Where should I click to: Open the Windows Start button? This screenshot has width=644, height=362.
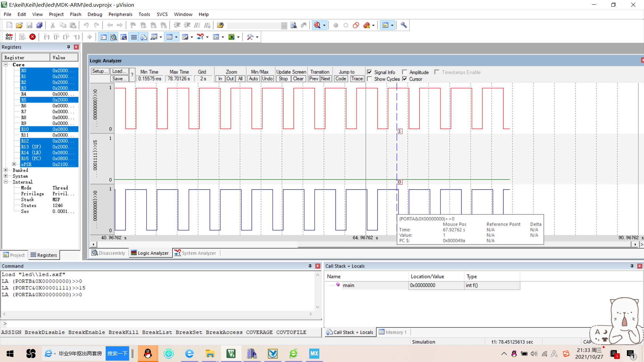pyautogui.click(x=10, y=354)
